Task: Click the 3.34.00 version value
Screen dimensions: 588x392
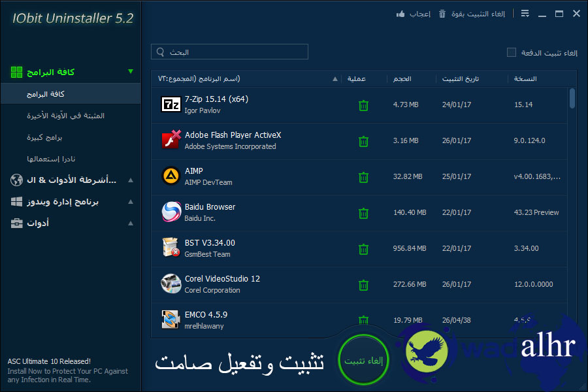Action: click(x=526, y=248)
